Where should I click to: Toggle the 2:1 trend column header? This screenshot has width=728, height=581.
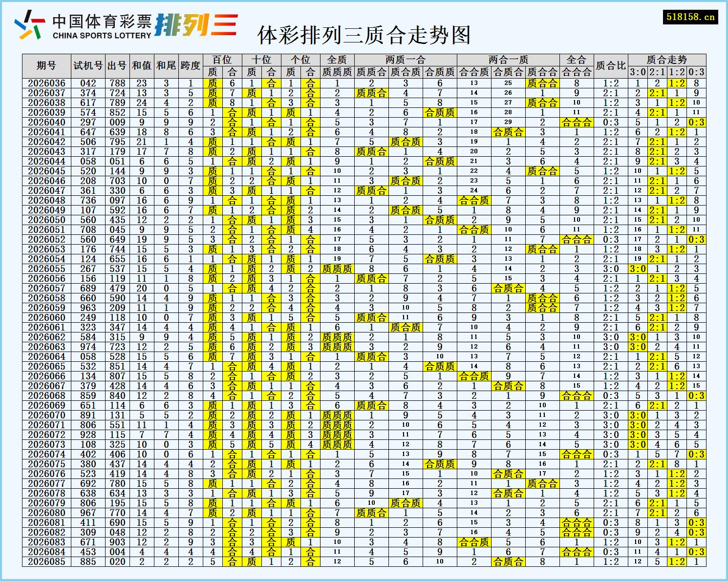(x=657, y=71)
